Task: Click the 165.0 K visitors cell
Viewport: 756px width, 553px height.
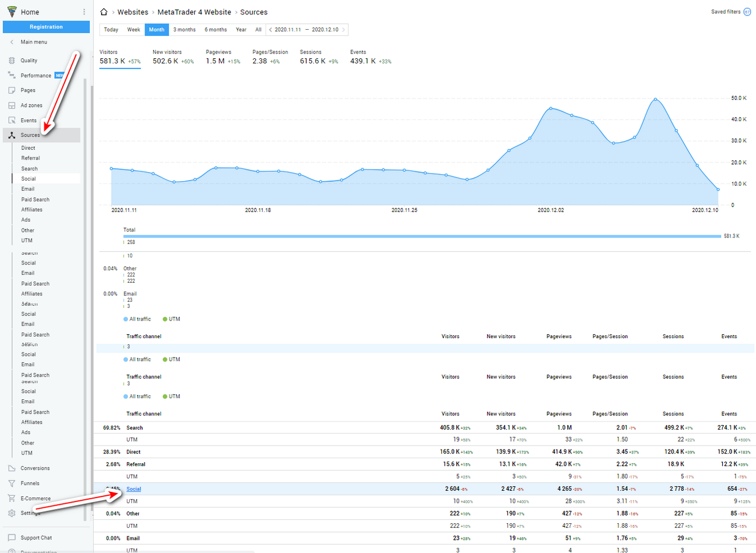Action: pyautogui.click(x=455, y=452)
